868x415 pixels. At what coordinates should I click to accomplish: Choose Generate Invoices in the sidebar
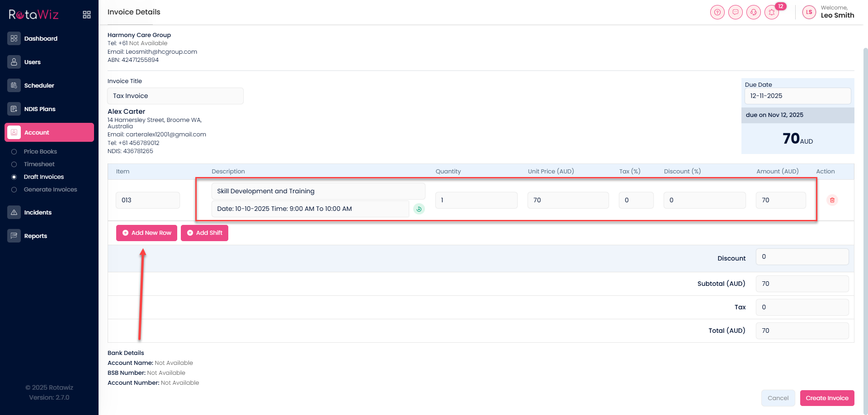50,190
